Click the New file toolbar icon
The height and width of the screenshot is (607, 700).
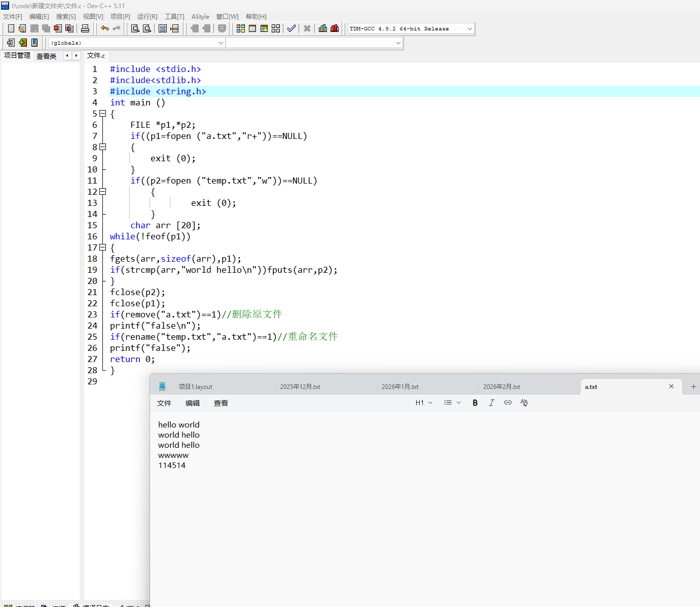pyautogui.click(x=11, y=28)
